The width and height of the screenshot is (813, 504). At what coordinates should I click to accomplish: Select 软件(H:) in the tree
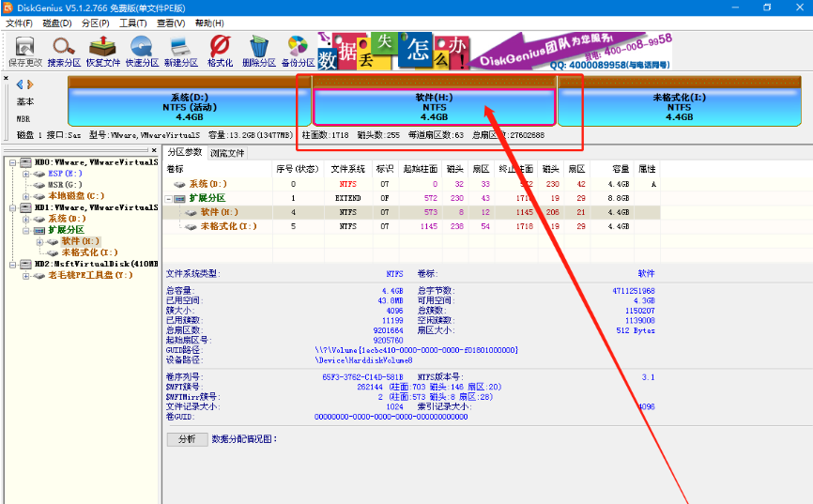[81, 241]
